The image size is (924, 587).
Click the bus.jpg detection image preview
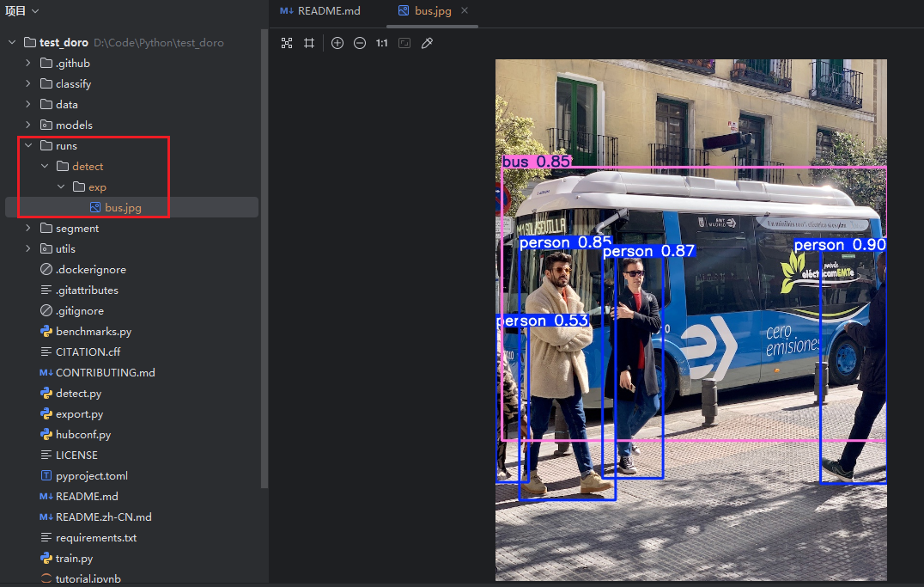point(690,320)
